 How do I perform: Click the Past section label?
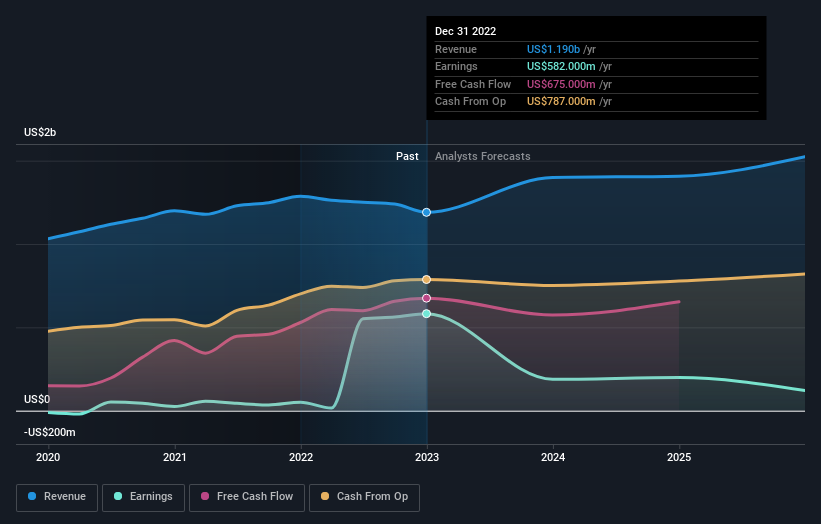407,156
